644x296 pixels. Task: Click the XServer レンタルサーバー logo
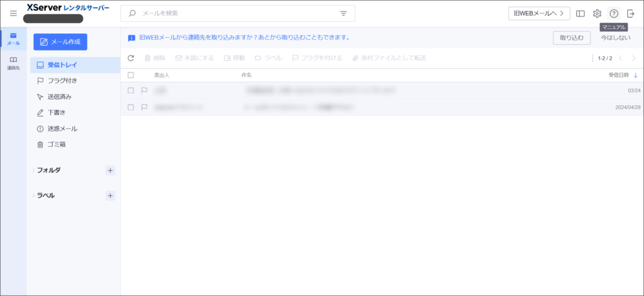click(68, 8)
